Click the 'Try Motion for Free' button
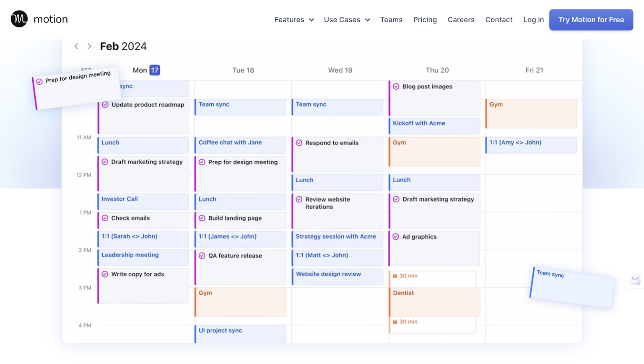644x364 pixels. click(591, 19)
